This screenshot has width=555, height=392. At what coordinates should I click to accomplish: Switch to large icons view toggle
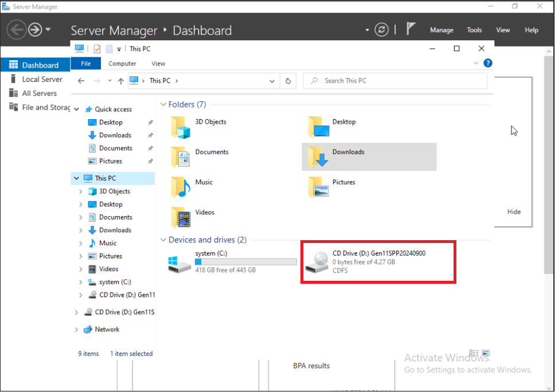click(x=486, y=353)
